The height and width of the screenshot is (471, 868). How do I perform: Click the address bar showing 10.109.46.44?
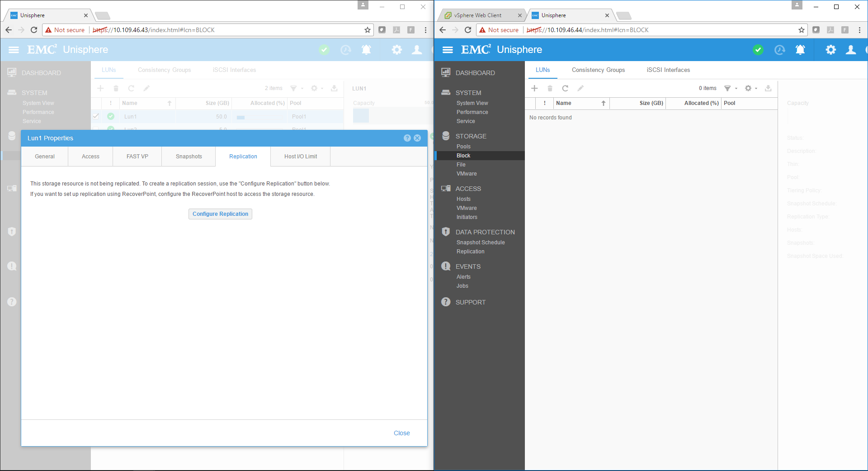656,30
